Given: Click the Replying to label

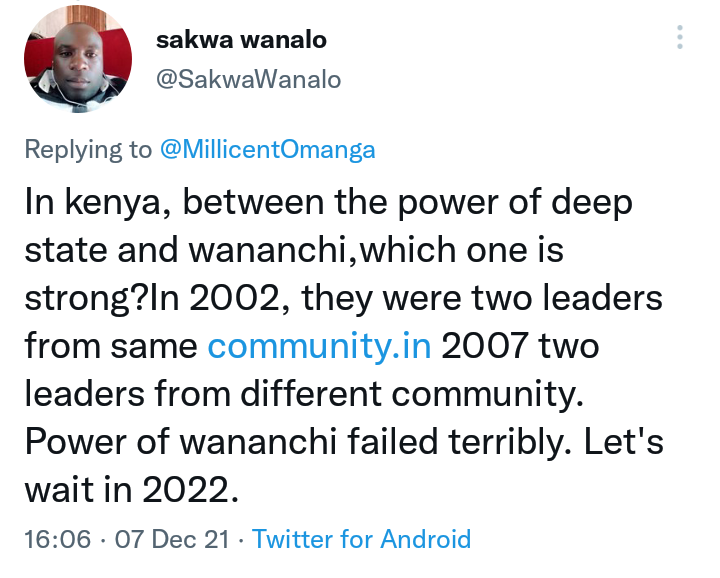Looking at the screenshot, I should tap(88, 150).
